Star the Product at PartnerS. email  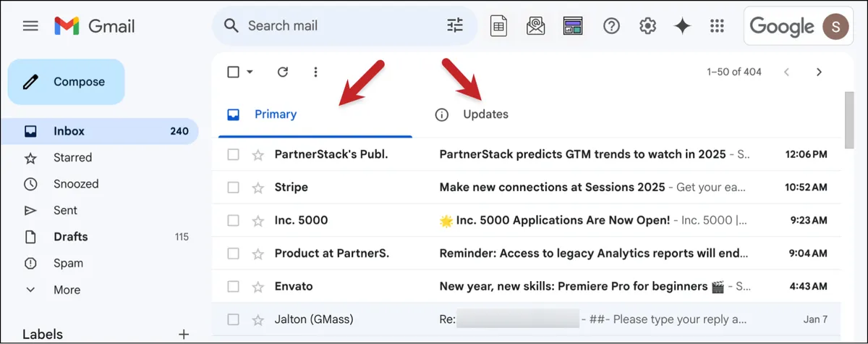pos(258,253)
